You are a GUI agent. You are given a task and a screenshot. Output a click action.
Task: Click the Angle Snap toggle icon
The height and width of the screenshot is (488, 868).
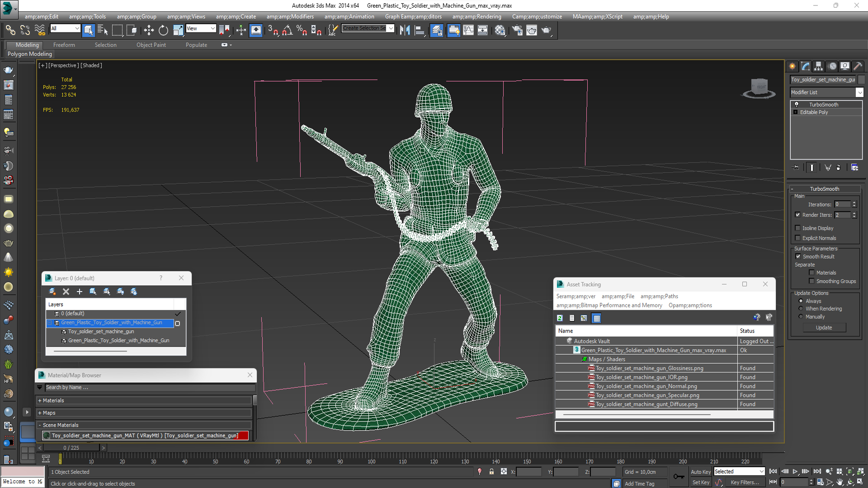(x=288, y=30)
